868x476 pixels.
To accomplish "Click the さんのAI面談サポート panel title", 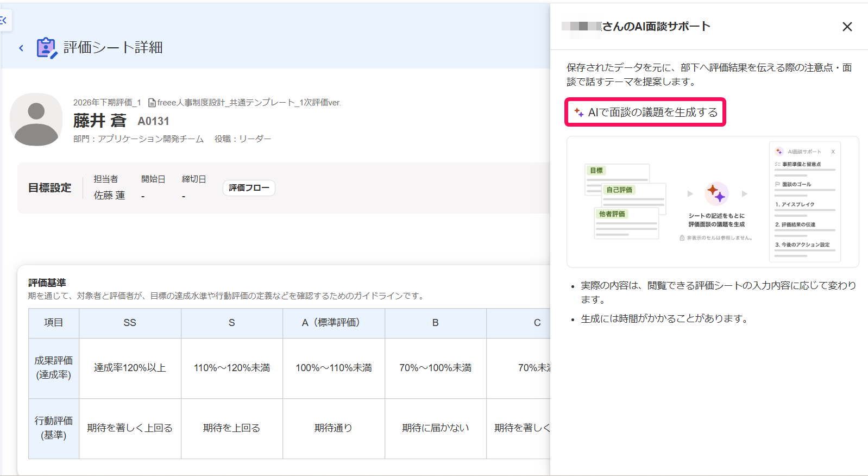I will [657, 26].
